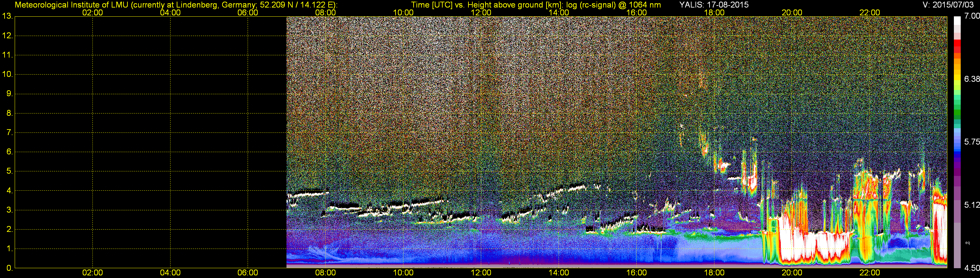Viewport: 980px width, 278px height.
Task: Click the 1. km height axis label
Action: pos(9,249)
